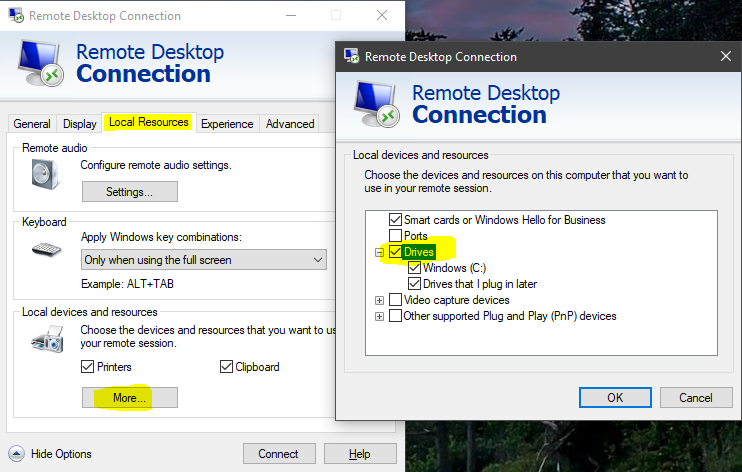Screen dimensions: 742x472
Task: Expand the Video capture devices node
Action: [x=379, y=300]
